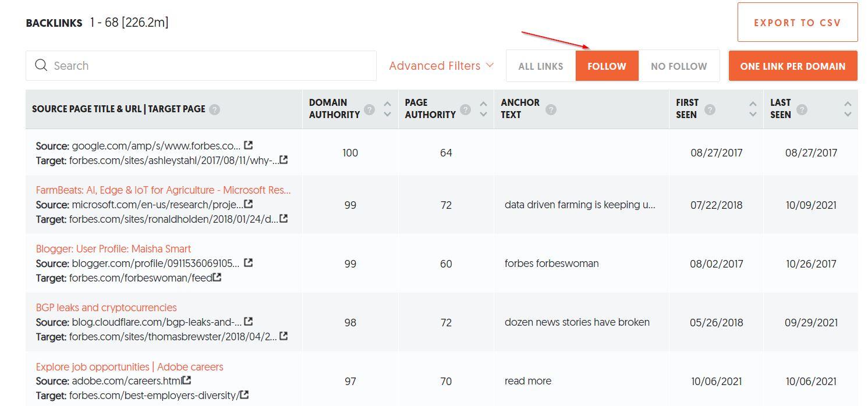Click Page Authority value 64
This screenshot has height=406, width=868.
[x=446, y=153]
